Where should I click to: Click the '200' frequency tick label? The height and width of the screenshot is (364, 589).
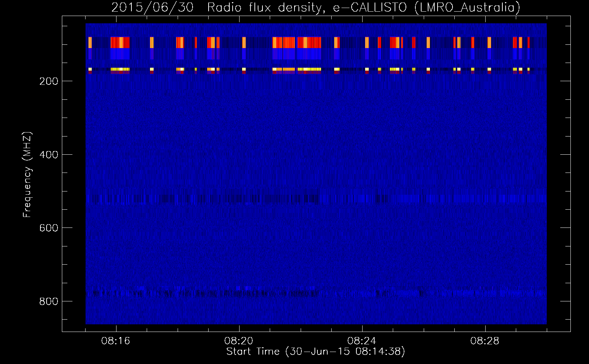click(49, 81)
